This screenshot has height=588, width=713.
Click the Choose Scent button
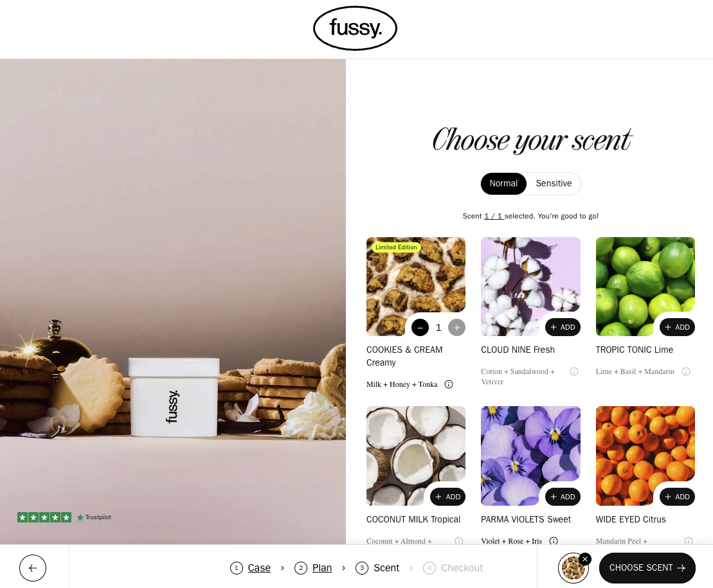tap(647, 568)
